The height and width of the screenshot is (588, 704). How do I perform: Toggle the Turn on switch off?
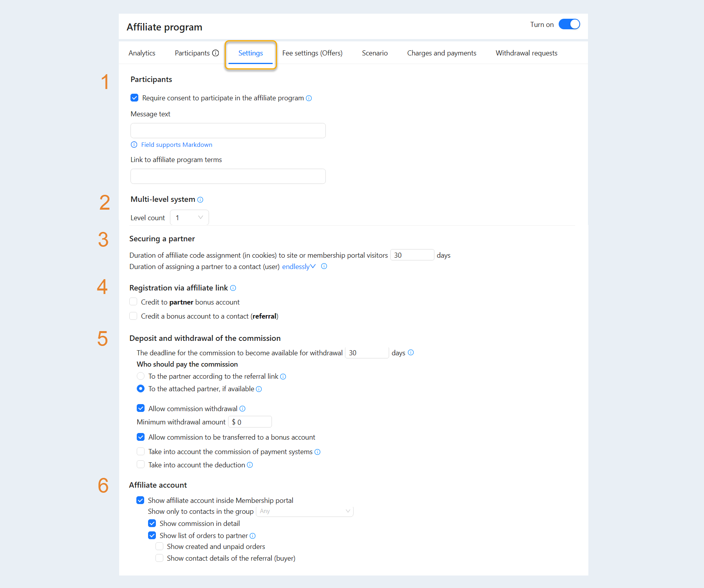[x=569, y=24]
